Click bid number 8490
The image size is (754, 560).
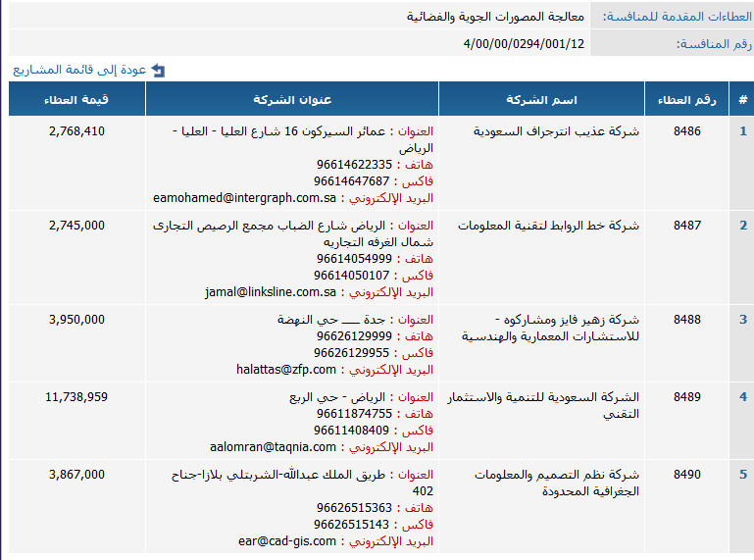pyautogui.click(x=687, y=475)
